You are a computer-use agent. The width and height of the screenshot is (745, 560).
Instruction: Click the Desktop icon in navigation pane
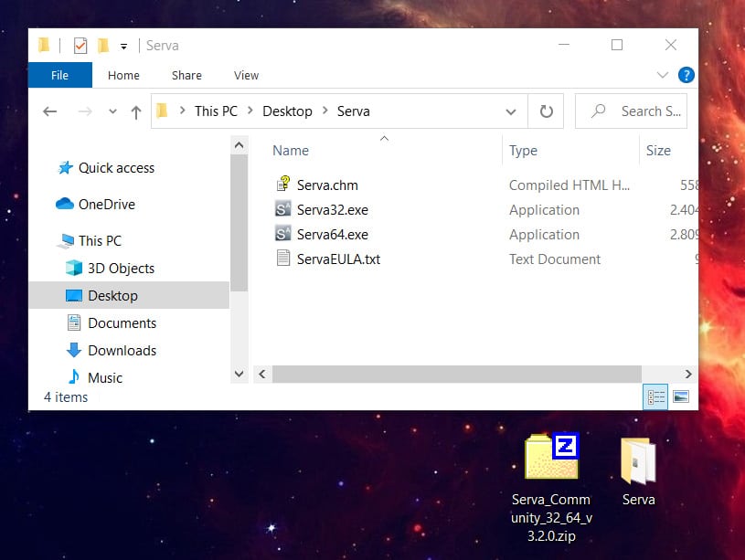click(x=74, y=295)
